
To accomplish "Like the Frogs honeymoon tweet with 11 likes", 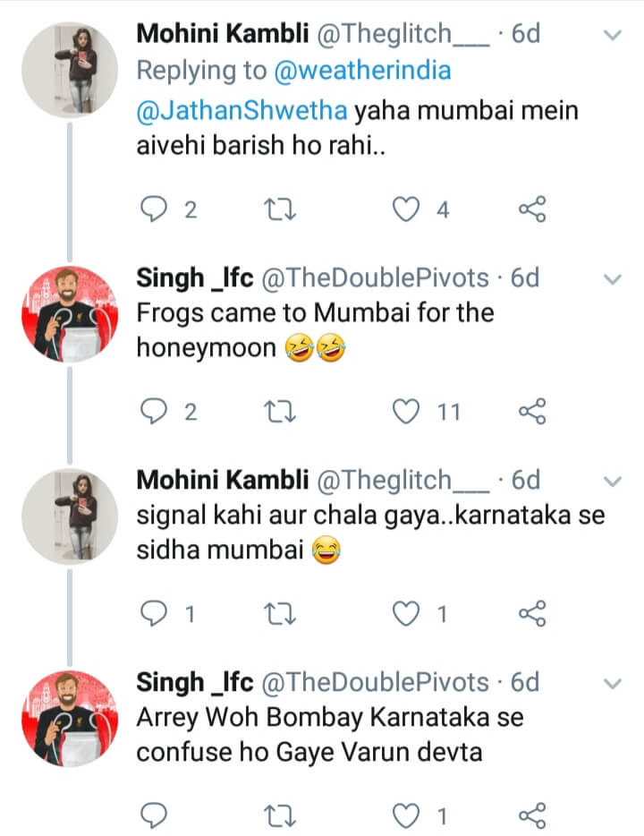I will coord(407,412).
